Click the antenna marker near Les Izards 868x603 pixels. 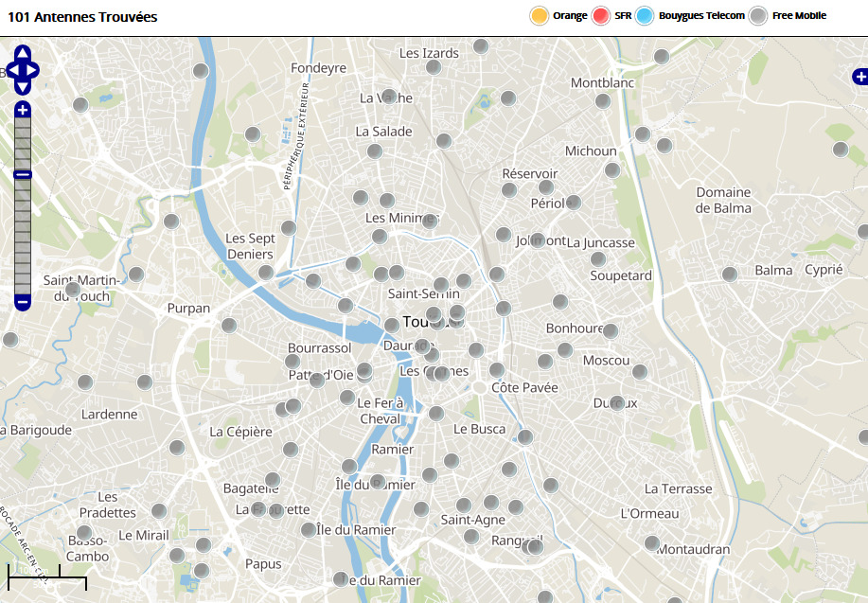tap(434, 67)
